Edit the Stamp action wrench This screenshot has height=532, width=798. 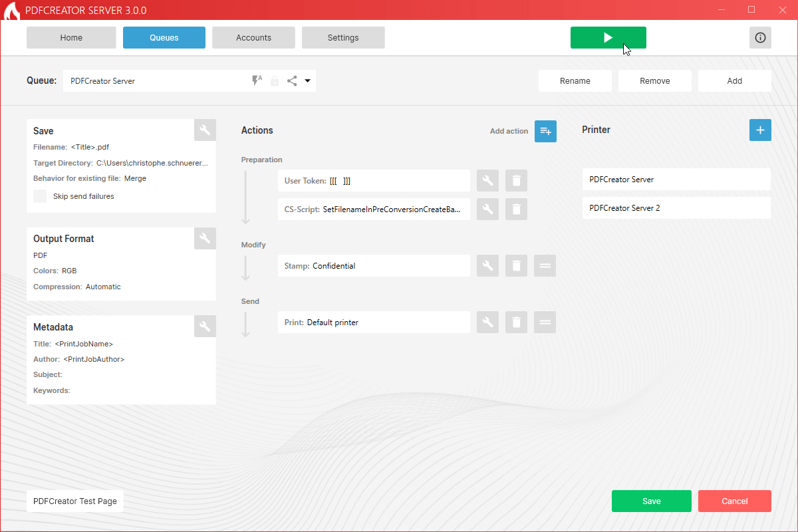pyautogui.click(x=487, y=266)
